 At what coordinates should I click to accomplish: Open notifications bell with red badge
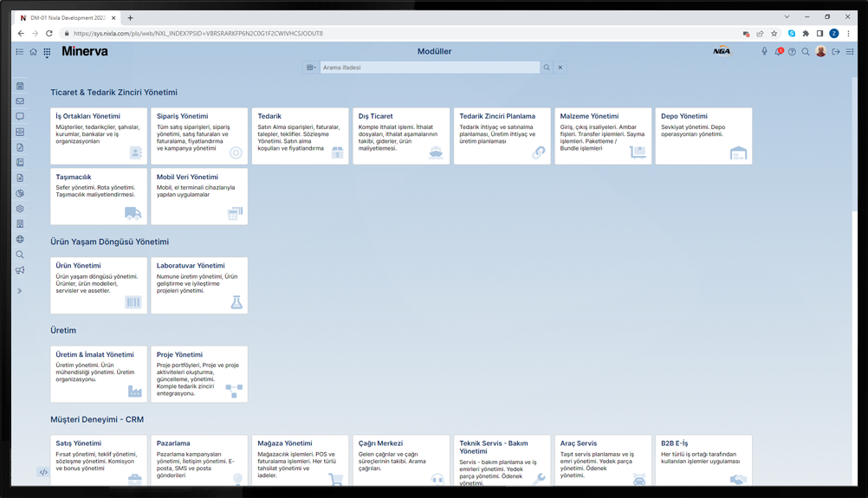click(779, 51)
